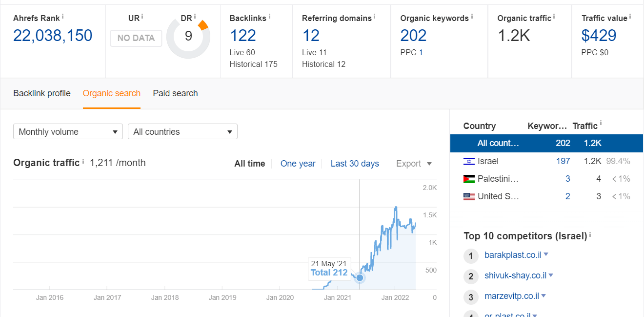
Task: Click info icon beside Organic keywords
Action: click(472, 17)
